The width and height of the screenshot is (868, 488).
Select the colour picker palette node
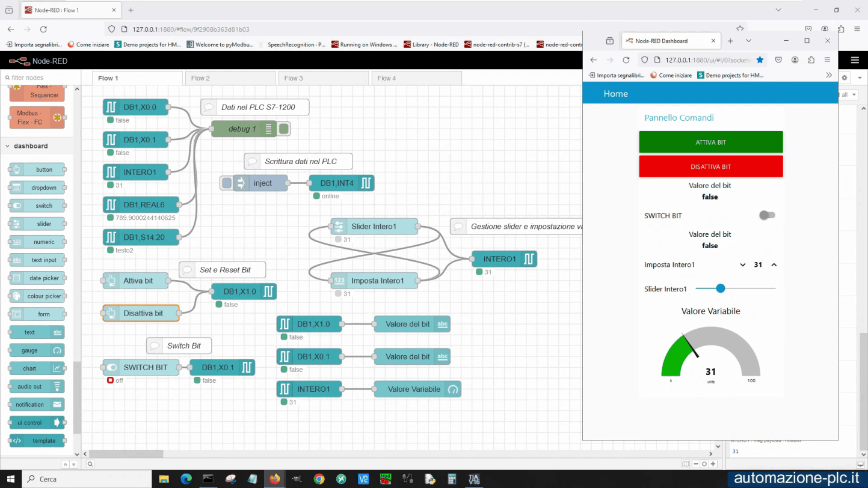point(37,296)
